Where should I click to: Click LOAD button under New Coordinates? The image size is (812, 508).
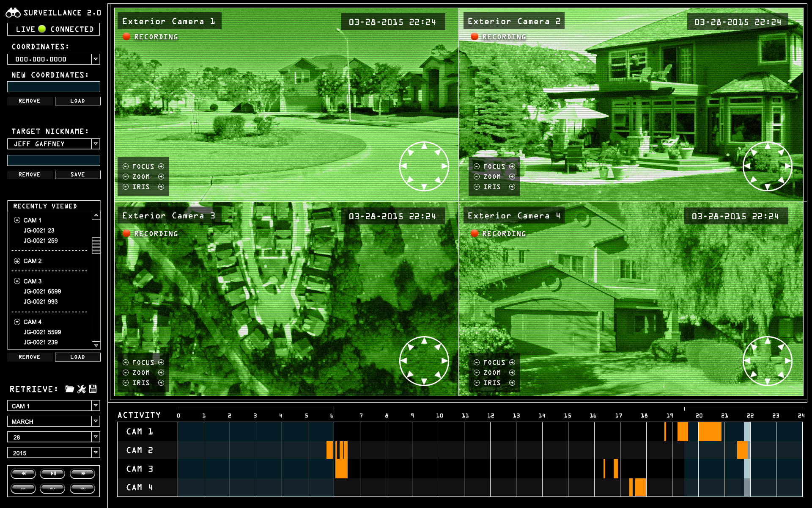[77, 101]
